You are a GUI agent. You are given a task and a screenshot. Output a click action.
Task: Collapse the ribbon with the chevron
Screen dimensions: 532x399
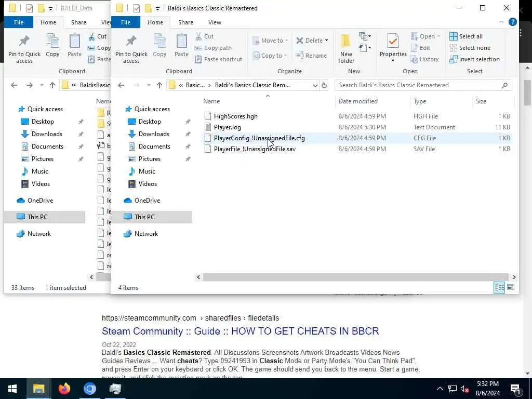pyautogui.click(x=501, y=22)
